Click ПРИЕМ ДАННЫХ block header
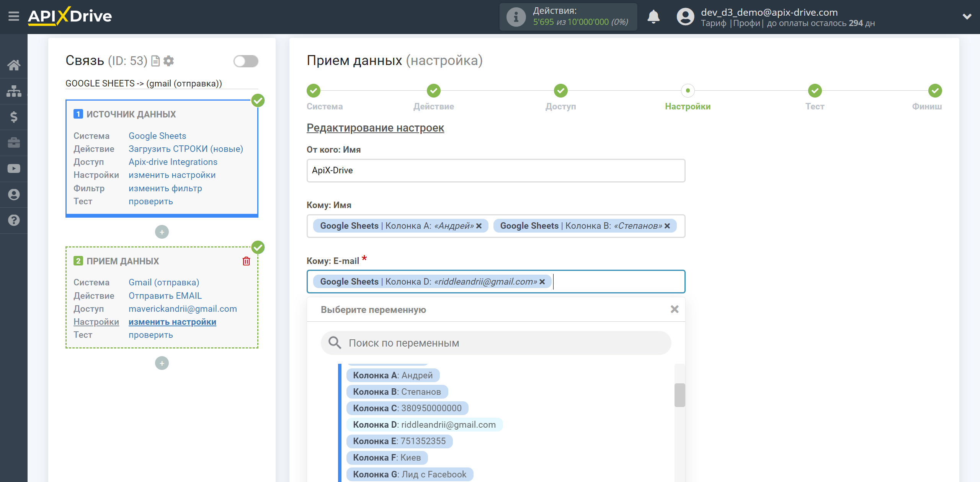Screen dimensions: 980x482 tap(122, 261)
